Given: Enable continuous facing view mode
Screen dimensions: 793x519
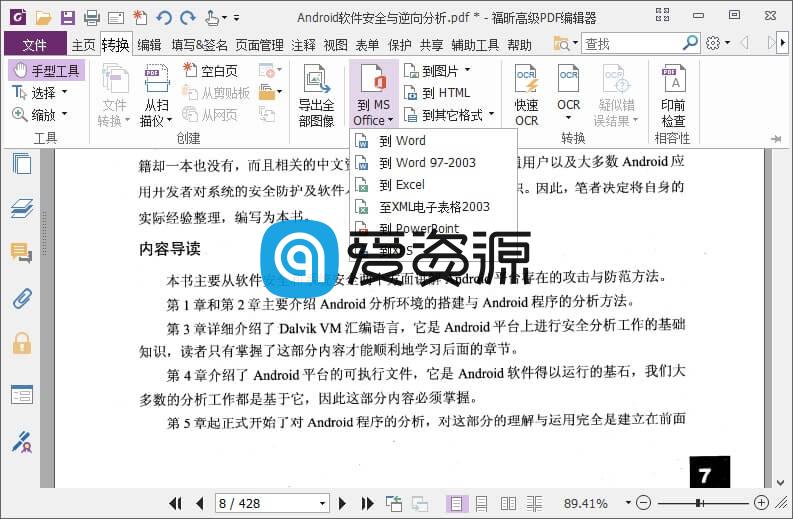Looking at the screenshot, I should (x=534, y=503).
